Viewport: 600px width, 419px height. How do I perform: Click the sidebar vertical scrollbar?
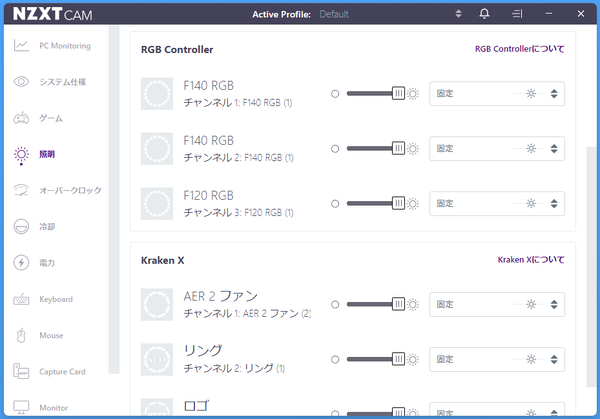[x=114, y=200]
